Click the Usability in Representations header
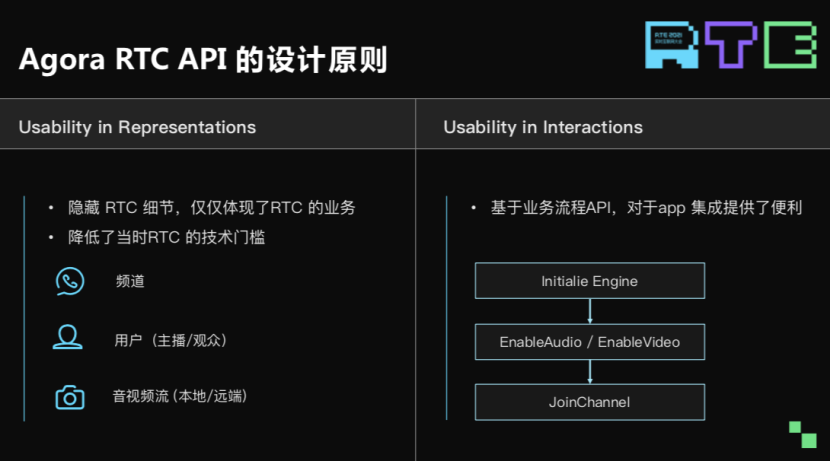830x461 pixels. point(137,127)
